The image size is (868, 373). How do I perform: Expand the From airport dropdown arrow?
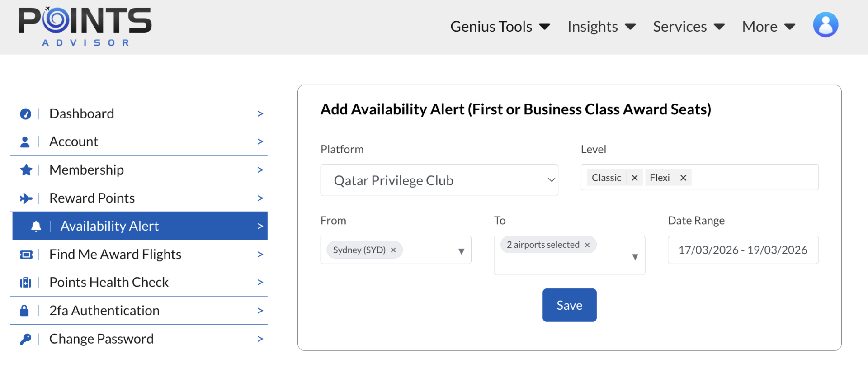(461, 251)
